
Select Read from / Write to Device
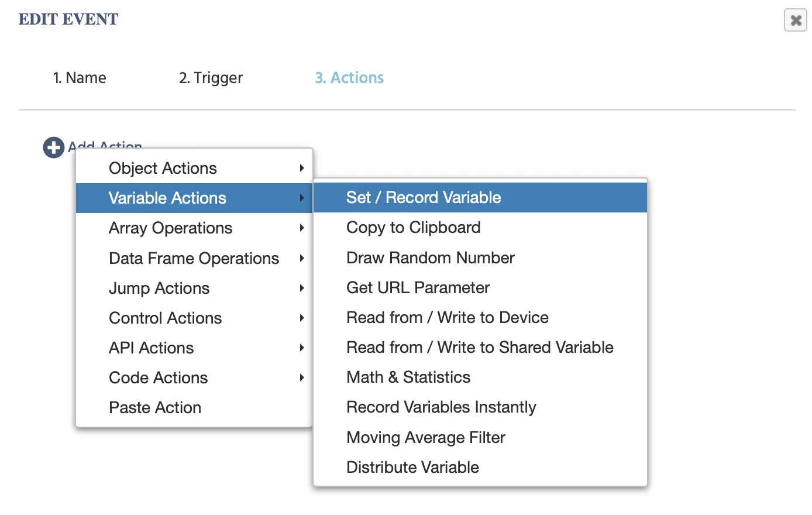click(x=447, y=317)
